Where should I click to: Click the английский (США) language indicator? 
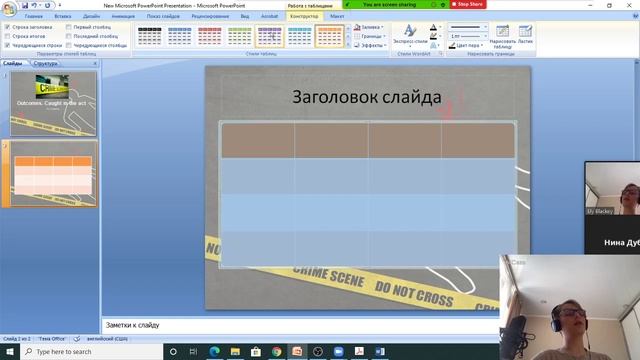(107, 339)
